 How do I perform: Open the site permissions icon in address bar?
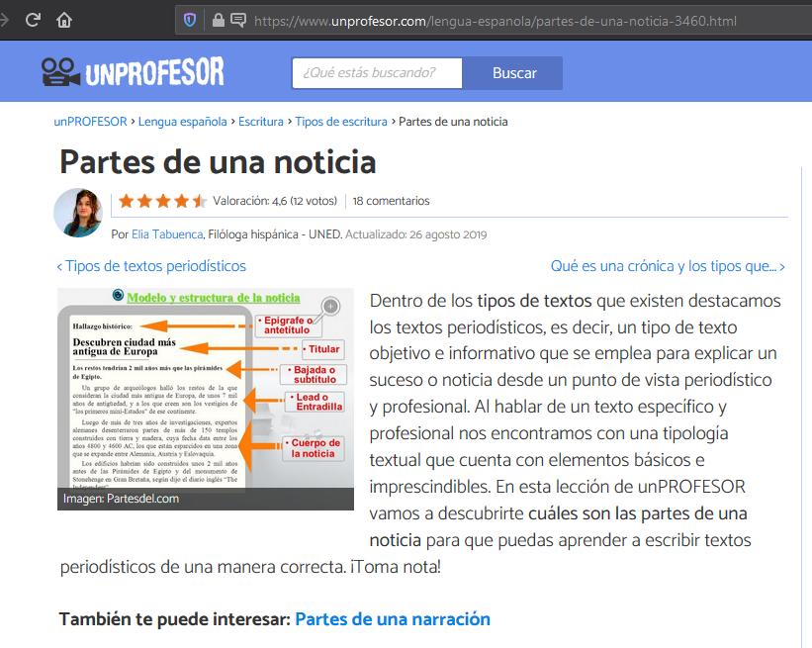pyautogui.click(x=237, y=20)
